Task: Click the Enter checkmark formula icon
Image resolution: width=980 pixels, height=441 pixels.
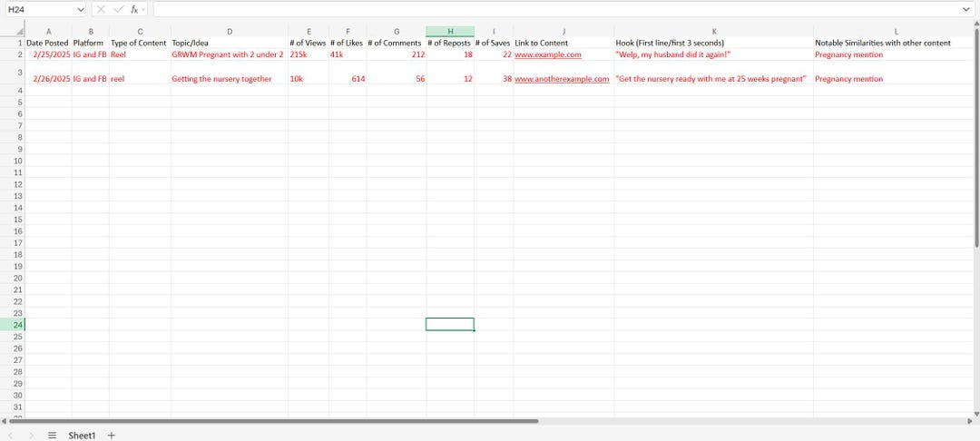Action: click(118, 9)
